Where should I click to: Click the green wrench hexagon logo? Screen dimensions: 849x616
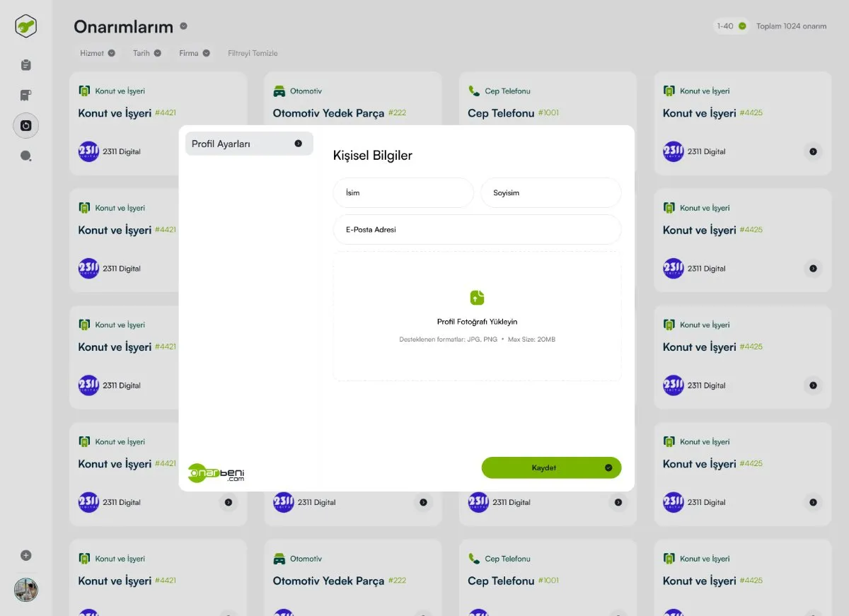tap(26, 26)
